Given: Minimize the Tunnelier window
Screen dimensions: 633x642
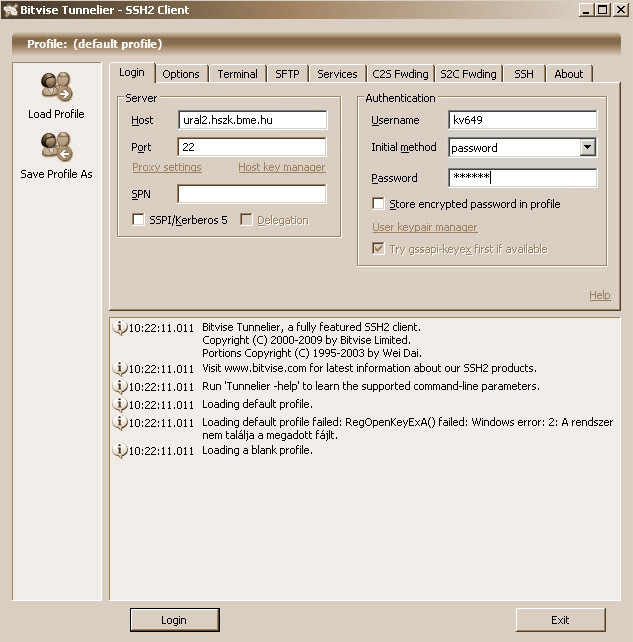Looking at the screenshot, I should pyautogui.click(x=586, y=10).
